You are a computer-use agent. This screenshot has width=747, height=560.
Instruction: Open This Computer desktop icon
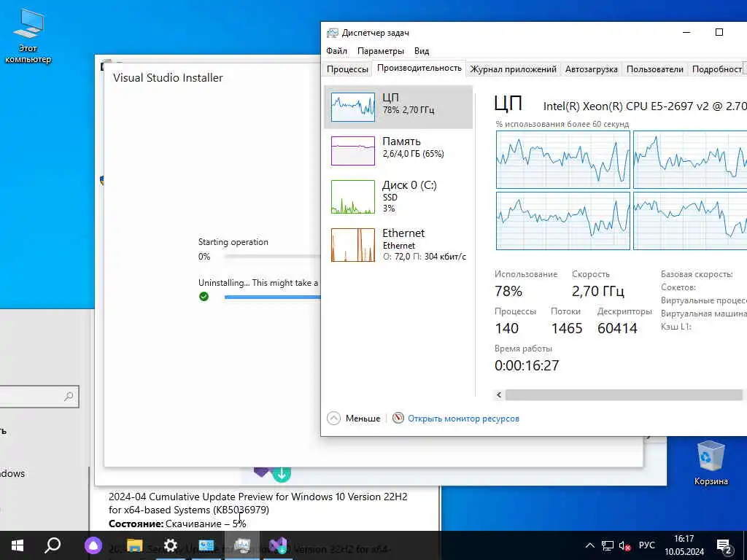28,36
